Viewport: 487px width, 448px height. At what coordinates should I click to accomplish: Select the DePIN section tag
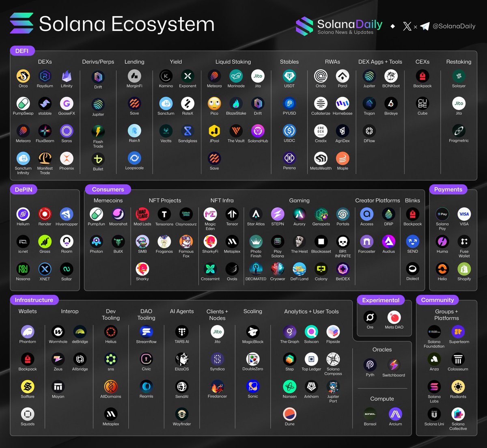click(24, 190)
